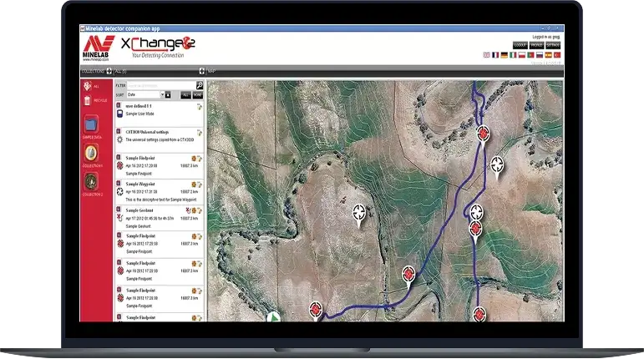Click the LOGOUT button
This screenshot has width=644, height=359.
(520, 45)
